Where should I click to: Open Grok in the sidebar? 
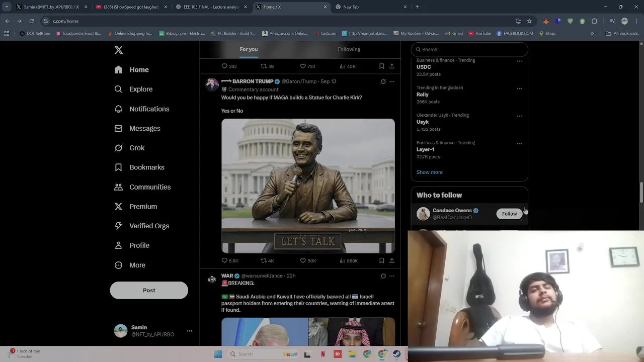click(x=129, y=148)
